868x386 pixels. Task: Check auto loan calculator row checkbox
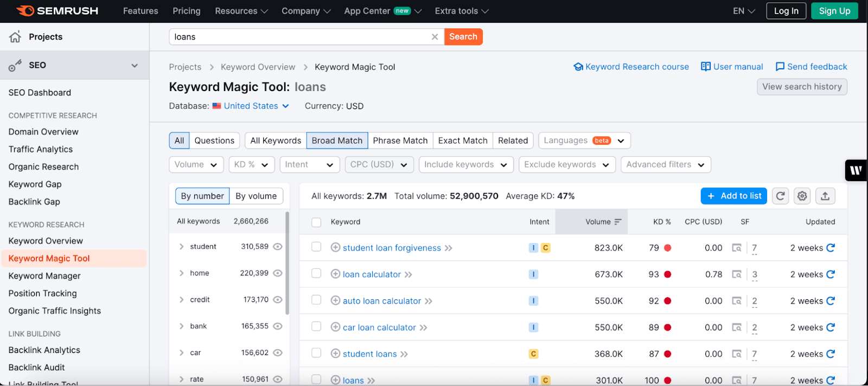[x=316, y=300]
